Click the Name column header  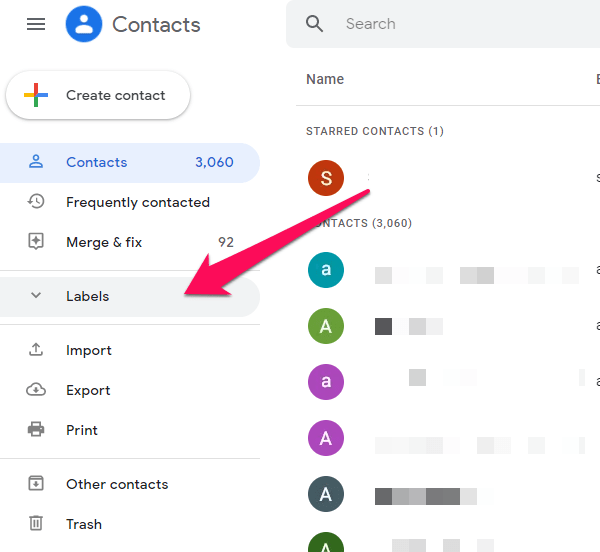pyautogui.click(x=325, y=79)
